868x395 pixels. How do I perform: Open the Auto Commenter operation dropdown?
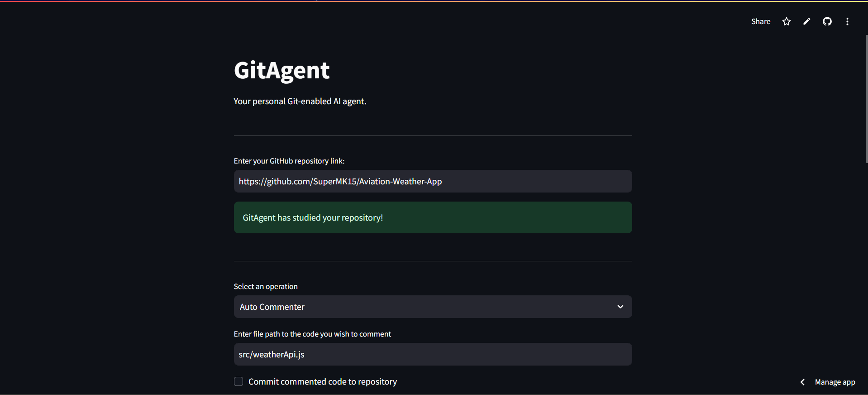pos(433,307)
